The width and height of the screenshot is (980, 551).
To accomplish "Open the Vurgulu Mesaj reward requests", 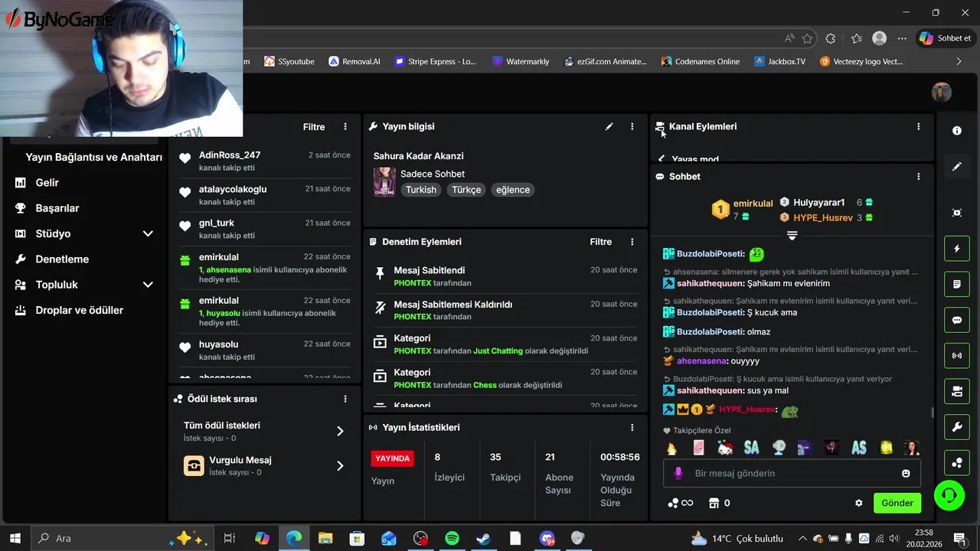I will 264,465.
